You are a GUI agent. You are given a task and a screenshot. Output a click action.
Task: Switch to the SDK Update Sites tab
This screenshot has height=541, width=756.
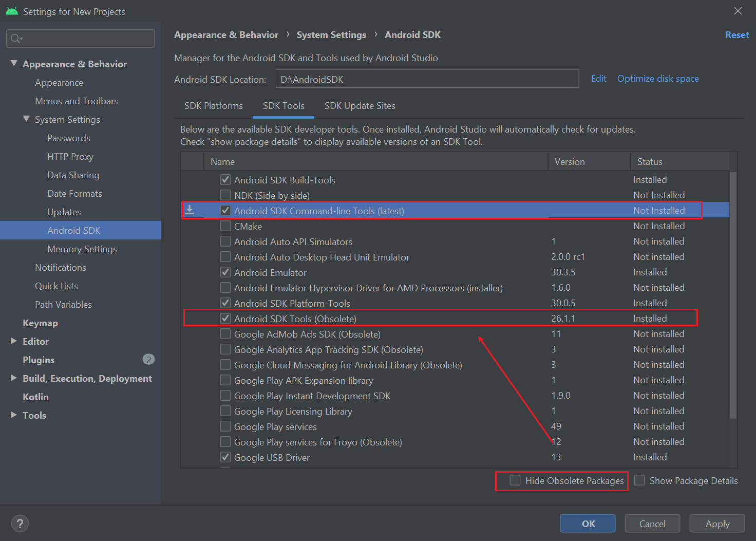tap(360, 106)
